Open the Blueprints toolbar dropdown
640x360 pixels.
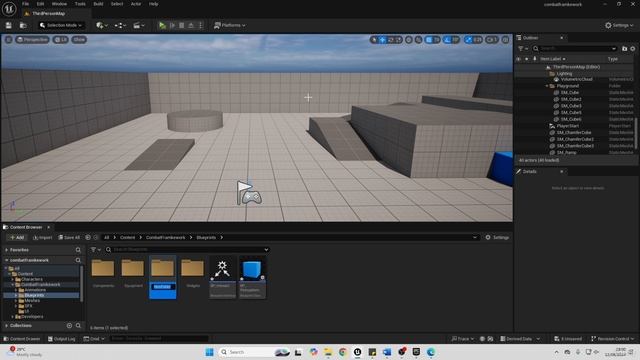[x=120, y=25]
